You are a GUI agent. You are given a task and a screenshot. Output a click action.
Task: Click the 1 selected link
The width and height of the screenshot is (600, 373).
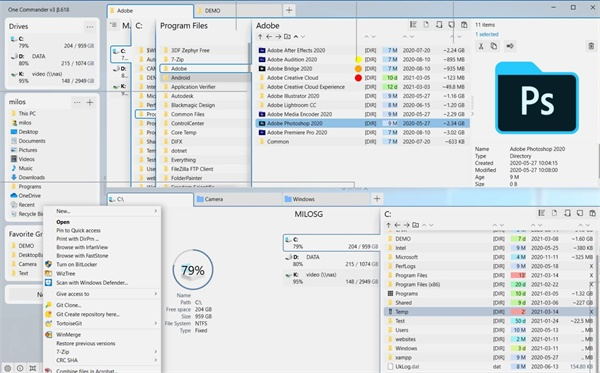tap(487, 34)
